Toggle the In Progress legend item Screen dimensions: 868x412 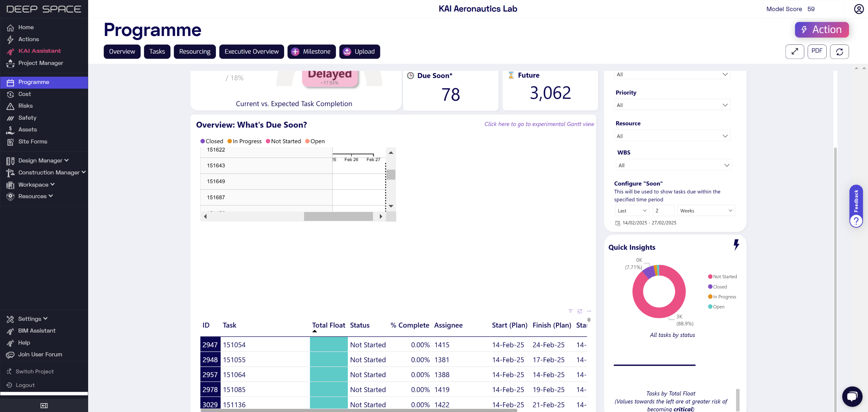pos(244,141)
